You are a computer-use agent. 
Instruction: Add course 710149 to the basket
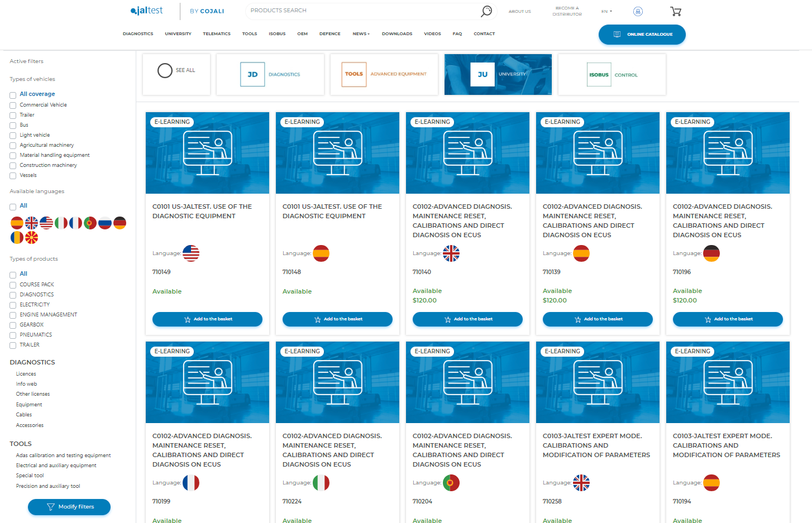[207, 319]
